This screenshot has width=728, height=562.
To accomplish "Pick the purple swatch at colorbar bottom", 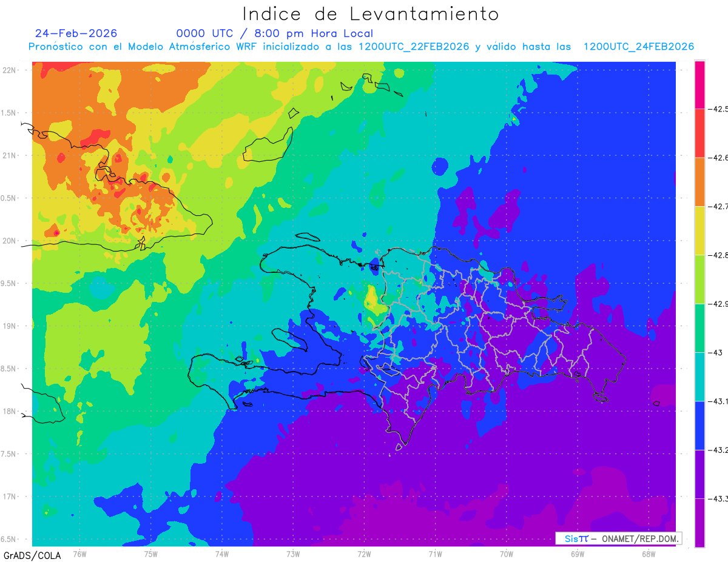I will (x=699, y=523).
